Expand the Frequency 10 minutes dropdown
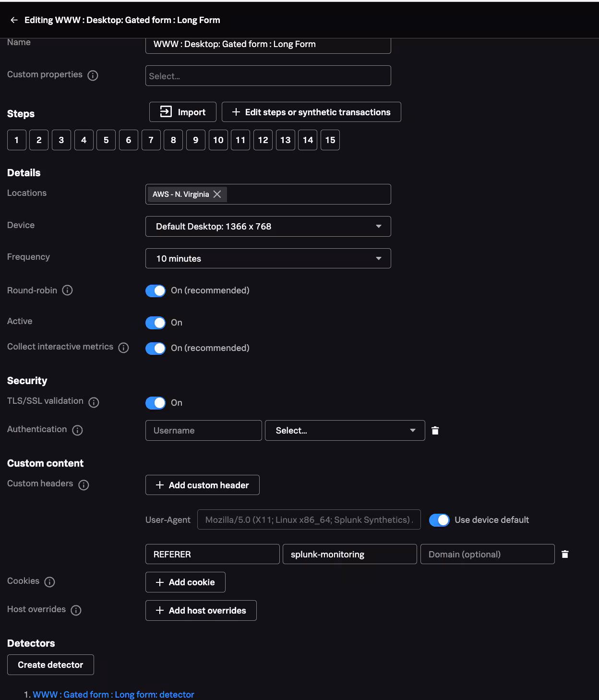599x700 pixels. (x=268, y=259)
